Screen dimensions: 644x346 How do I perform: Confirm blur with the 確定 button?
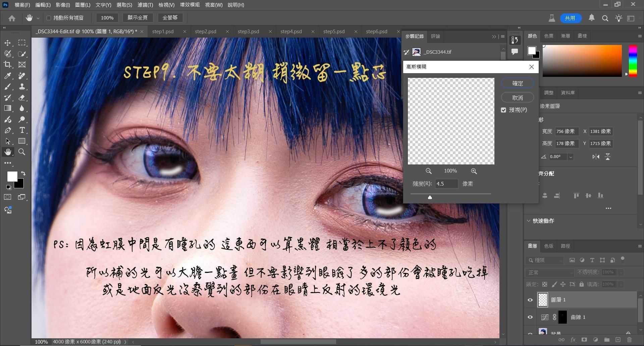pyautogui.click(x=517, y=83)
